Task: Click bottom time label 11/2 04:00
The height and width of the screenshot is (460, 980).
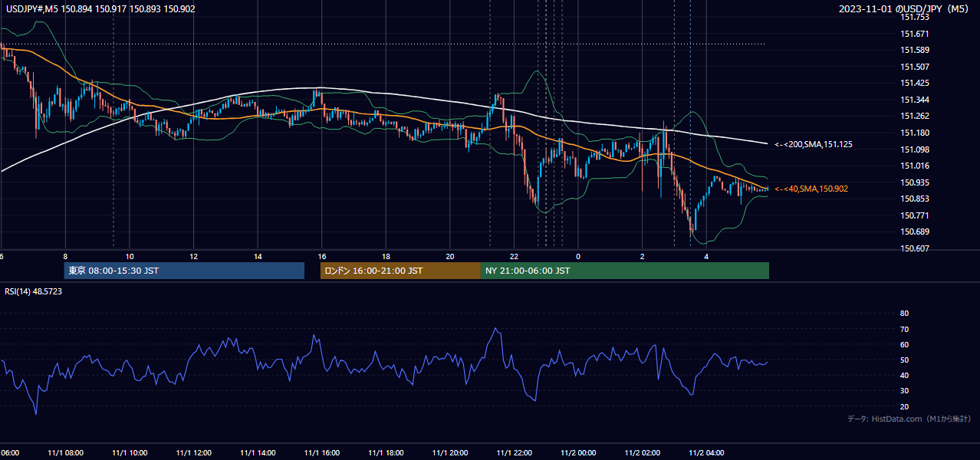Action: [705, 453]
